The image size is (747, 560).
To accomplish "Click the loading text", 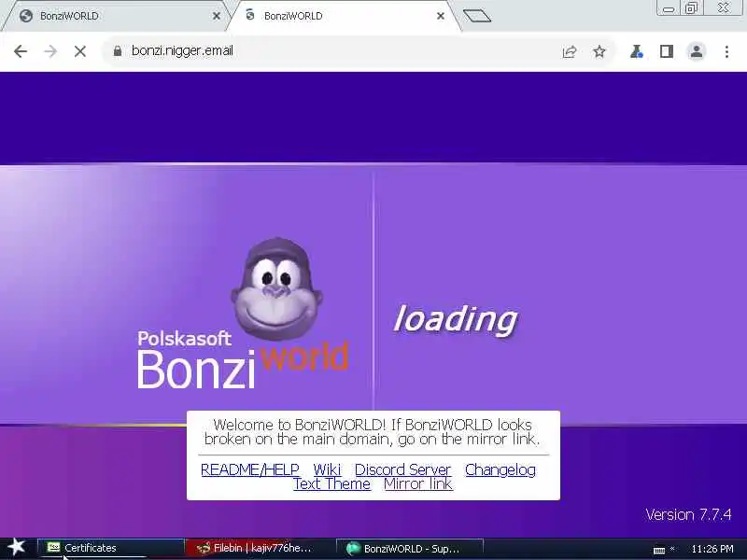I will [455, 318].
